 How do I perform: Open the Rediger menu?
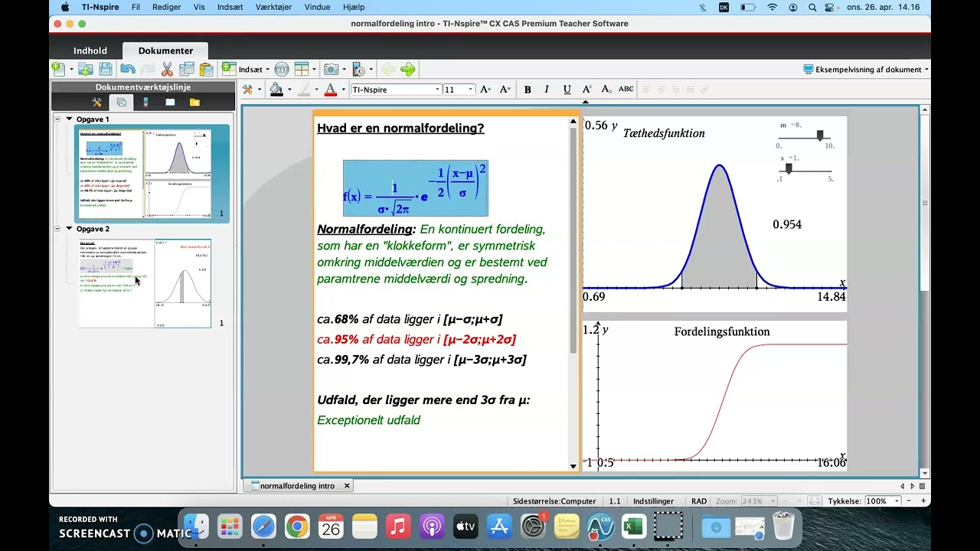click(x=166, y=7)
